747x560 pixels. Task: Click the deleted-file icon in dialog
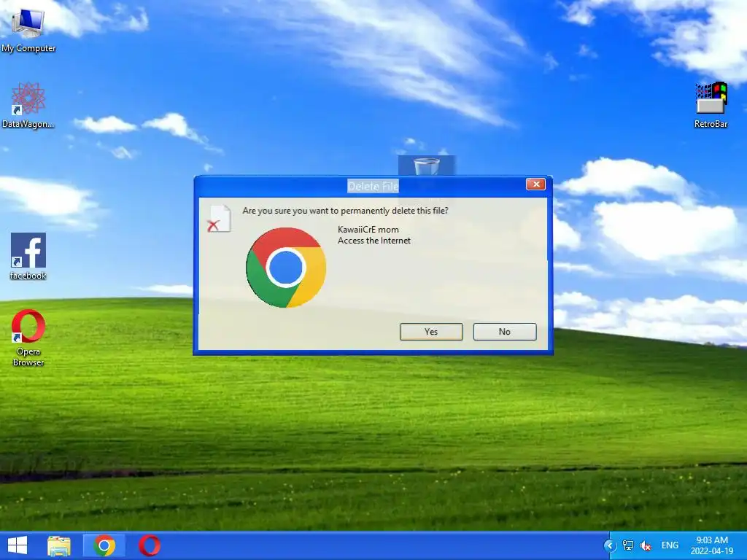(x=219, y=219)
